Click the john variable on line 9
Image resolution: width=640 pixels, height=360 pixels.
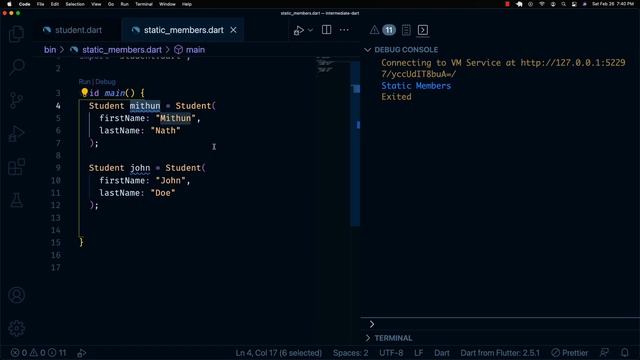(140, 168)
